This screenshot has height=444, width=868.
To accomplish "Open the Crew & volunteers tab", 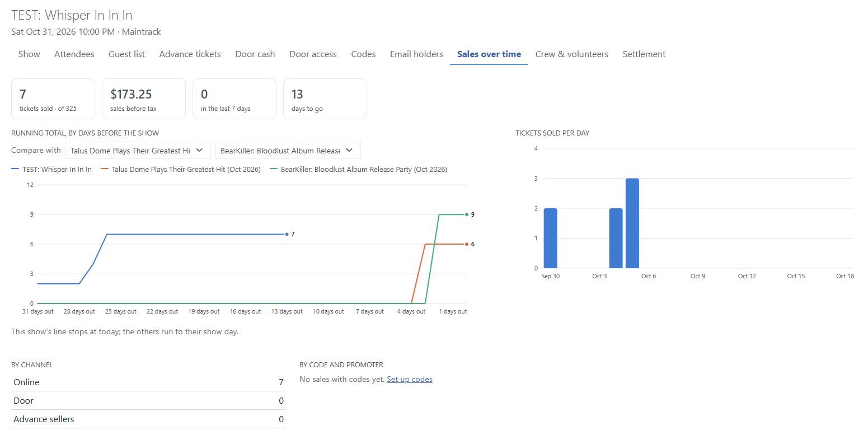I will pos(571,54).
